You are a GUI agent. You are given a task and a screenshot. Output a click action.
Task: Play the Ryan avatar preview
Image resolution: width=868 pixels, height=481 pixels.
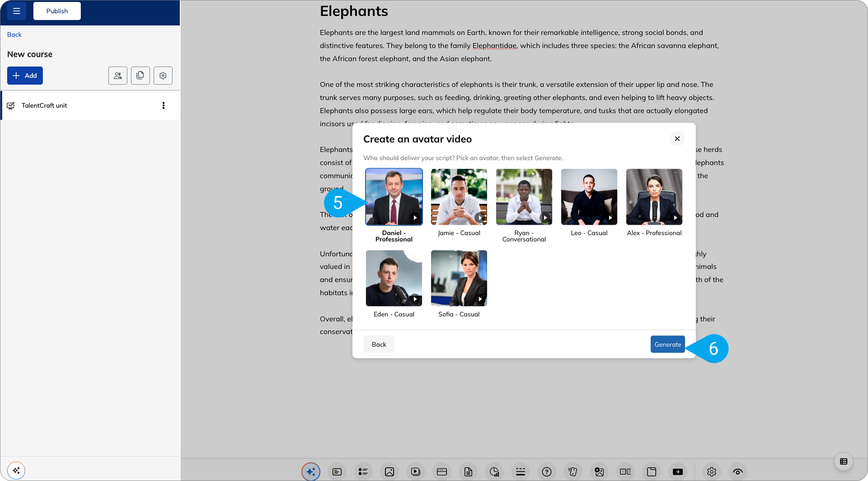pyautogui.click(x=545, y=218)
